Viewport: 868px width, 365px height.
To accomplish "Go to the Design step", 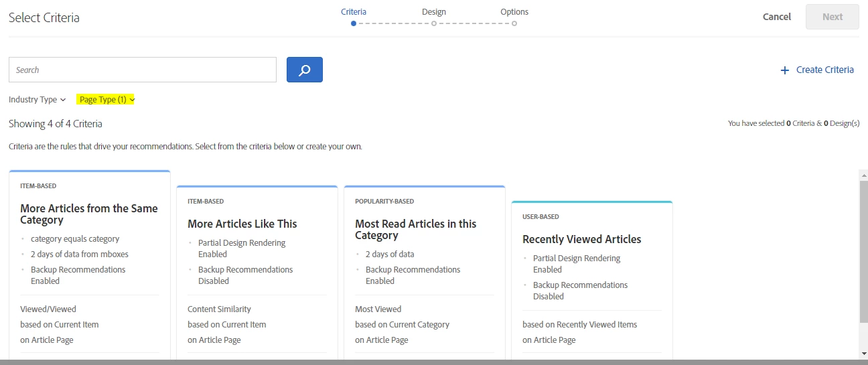I will pyautogui.click(x=434, y=12).
